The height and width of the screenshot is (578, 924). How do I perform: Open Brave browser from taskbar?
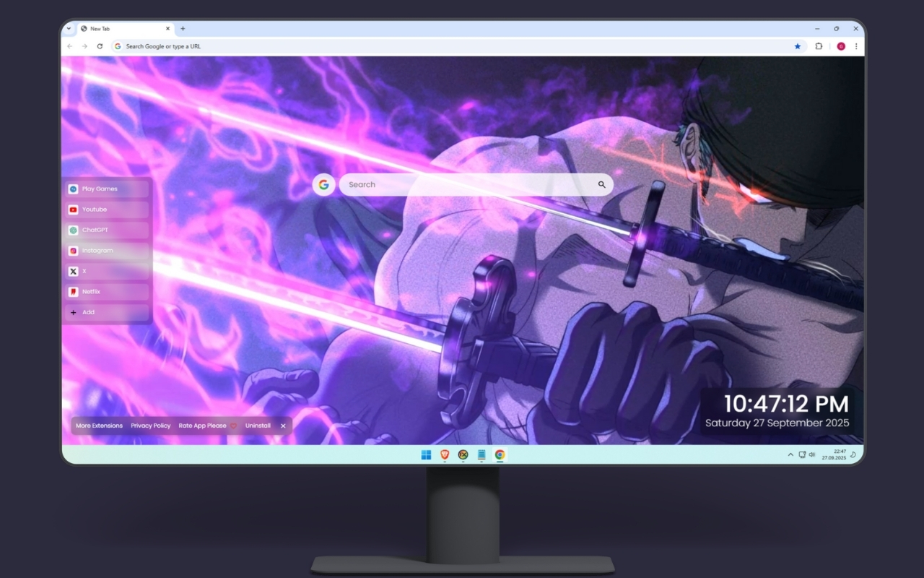pyautogui.click(x=445, y=454)
